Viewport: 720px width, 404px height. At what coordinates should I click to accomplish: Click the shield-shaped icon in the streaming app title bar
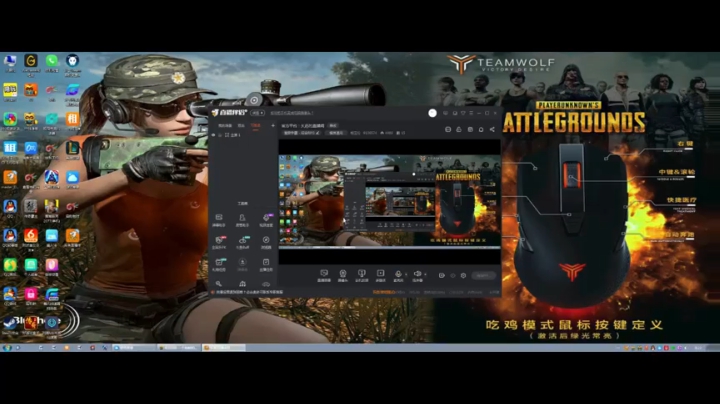point(463,113)
